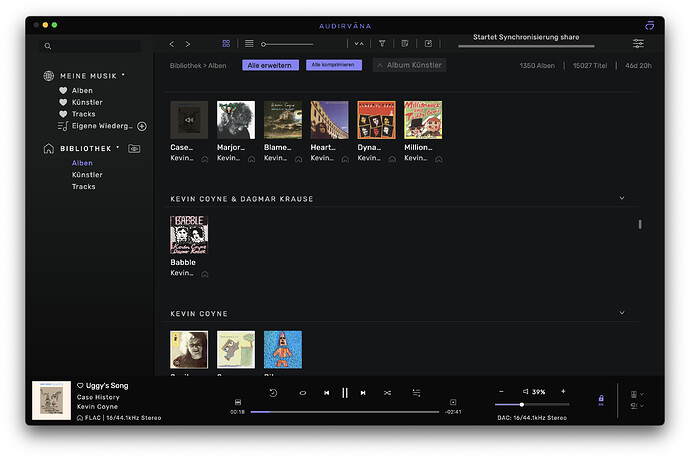This screenshot has width=690, height=459.
Task: Skip to previous track
Action: tap(327, 393)
